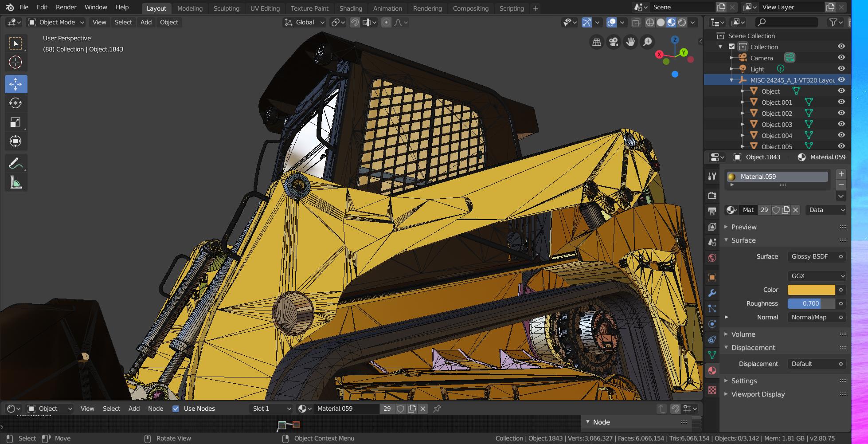Hide the Light object in outliner
The height and width of the screenshot is (444, 868).
click(x=841, y=69)
